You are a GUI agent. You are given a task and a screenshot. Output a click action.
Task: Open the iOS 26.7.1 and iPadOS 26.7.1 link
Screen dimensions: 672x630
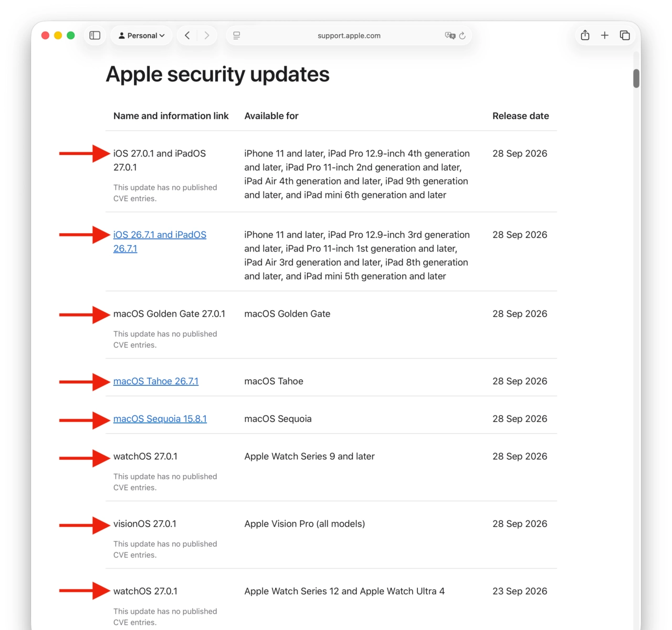pyautogui.click(x=160, y=241)
